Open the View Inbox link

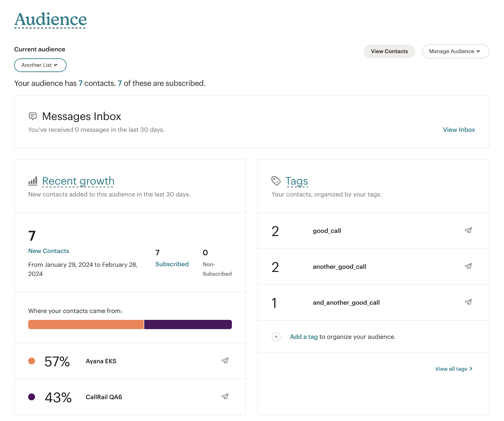point(459,130)
